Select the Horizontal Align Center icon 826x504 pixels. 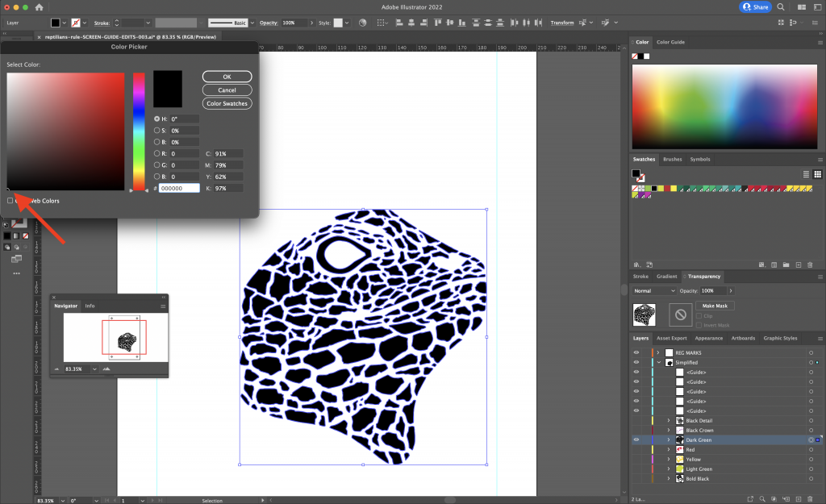(411, 22)
